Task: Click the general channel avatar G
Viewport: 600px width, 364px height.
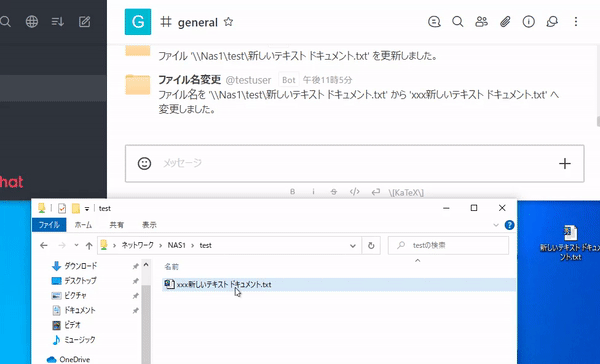Action: coord(138,22)
